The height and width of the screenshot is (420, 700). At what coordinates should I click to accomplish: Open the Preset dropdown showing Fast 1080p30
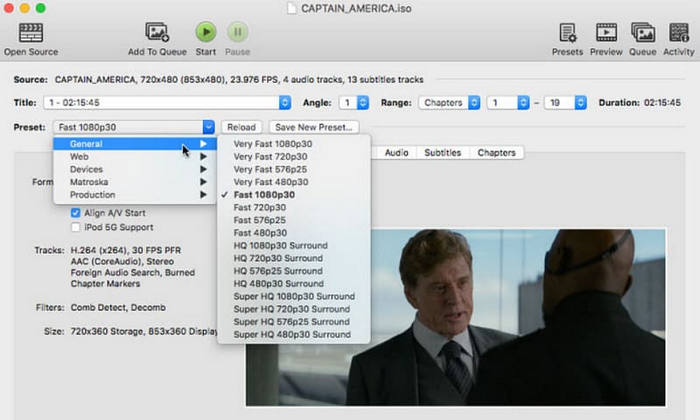click(134, 127)
